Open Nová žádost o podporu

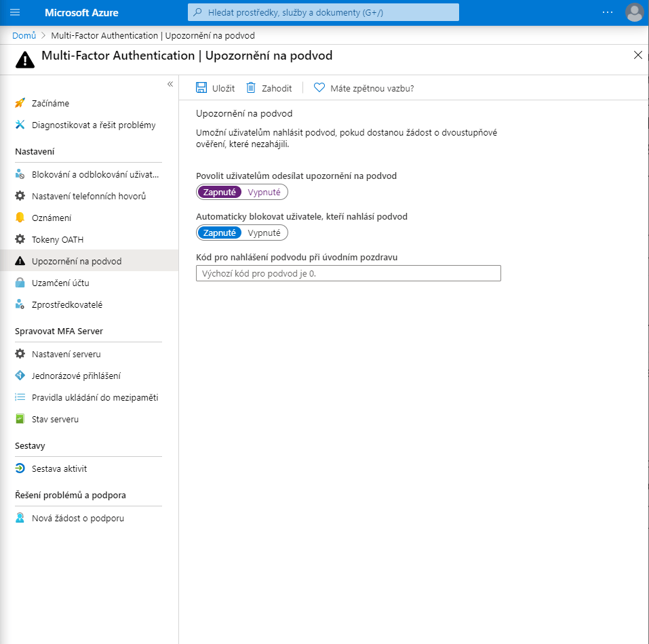[x=77, y=518]
